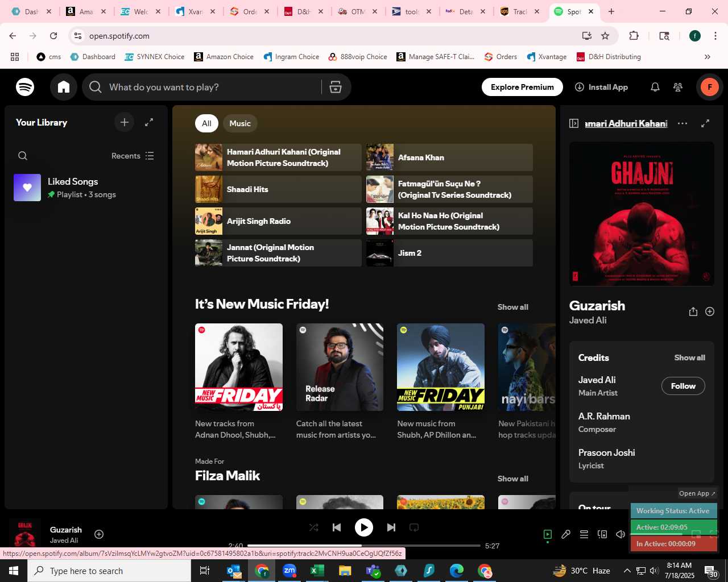The image size is (728, 582).
Task: Open the Browse icon in search bar
Action: (336, 87)
